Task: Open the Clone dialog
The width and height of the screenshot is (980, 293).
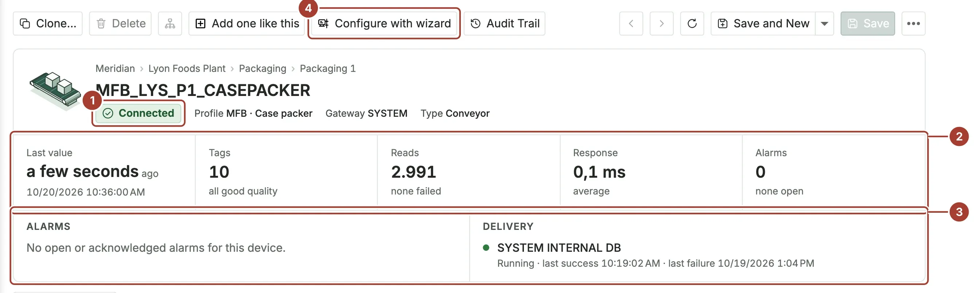Action: (47, 24)
